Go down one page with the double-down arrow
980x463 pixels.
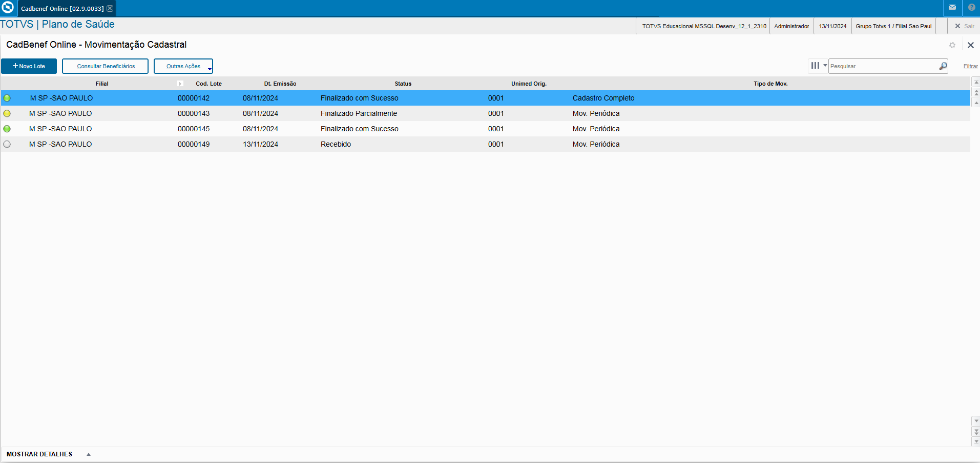click(976, 432)
